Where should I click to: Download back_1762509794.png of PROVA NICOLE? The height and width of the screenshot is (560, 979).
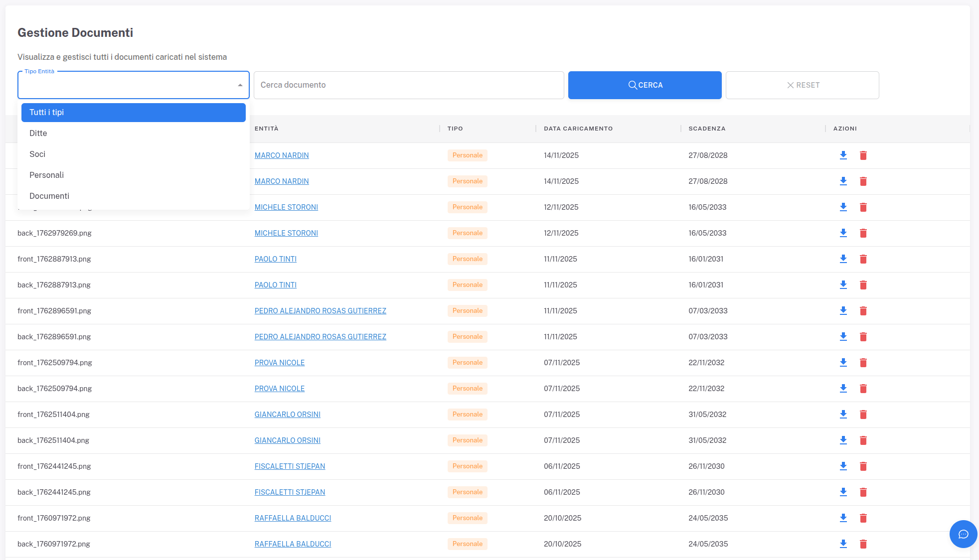tap(843, 389)
